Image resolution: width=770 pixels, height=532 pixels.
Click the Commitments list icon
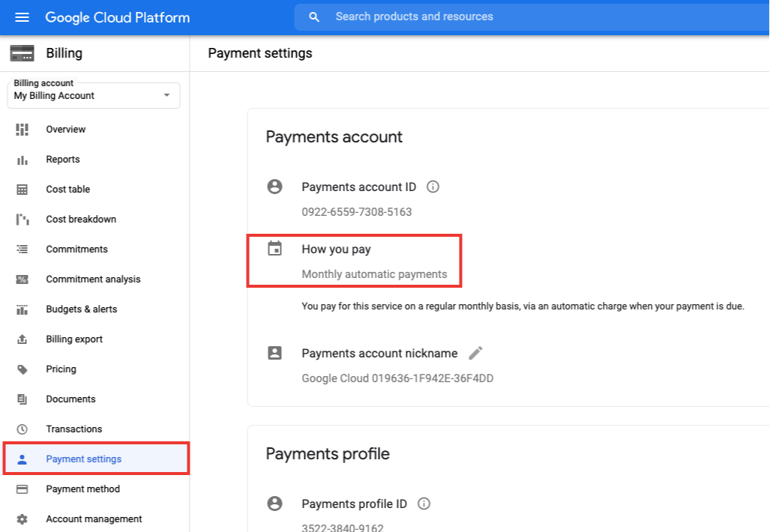point(22,250)
